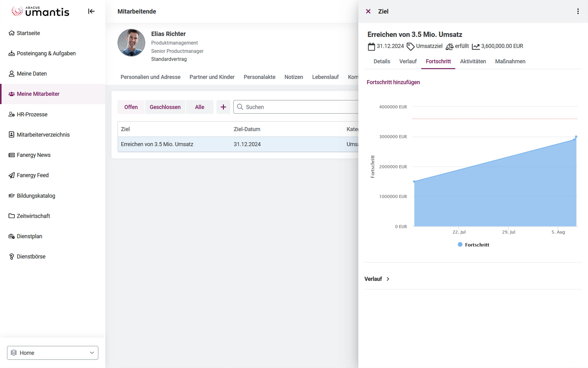Viewport: 588px width, 368px height.
Task: Open the Home dropdown at bottom left
Action: 53,353
